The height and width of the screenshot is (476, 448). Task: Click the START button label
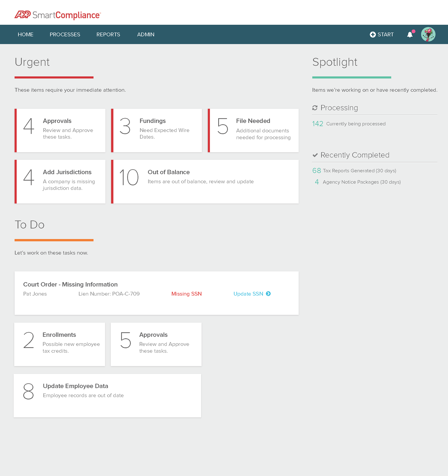click(x=385, y=34)
